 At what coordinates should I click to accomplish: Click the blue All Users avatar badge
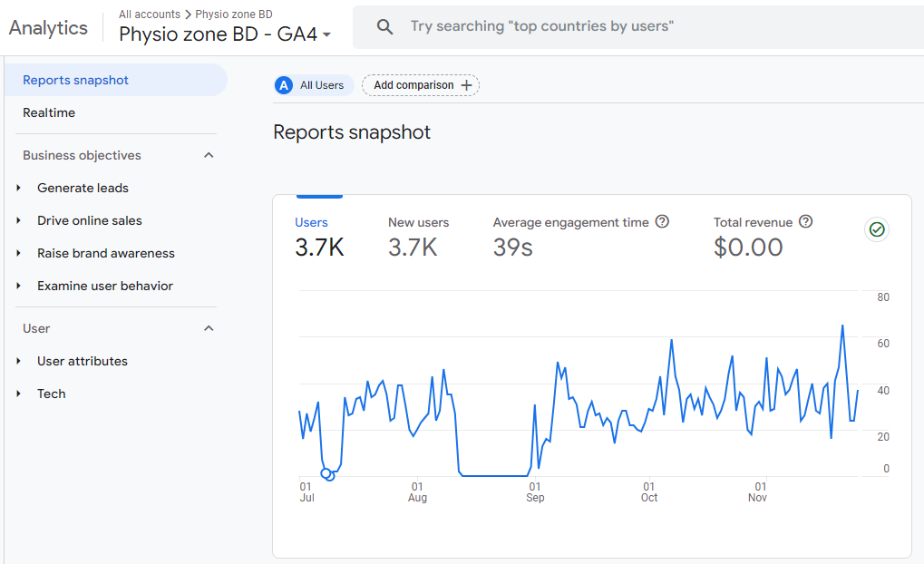tap(284, 85)
